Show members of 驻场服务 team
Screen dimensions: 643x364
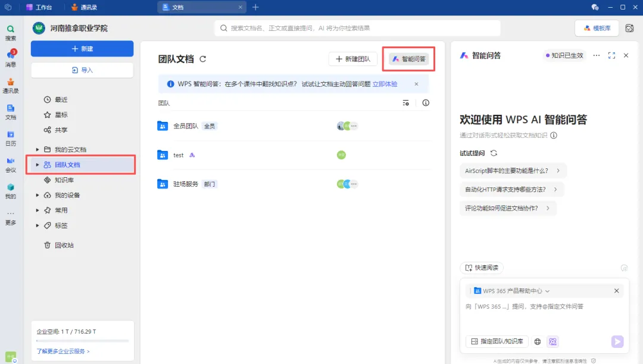click(x=347, y=184)
